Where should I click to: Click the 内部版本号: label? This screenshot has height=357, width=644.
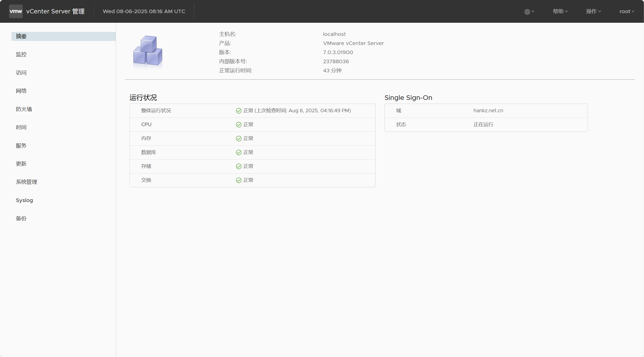(x=233, y=61)
